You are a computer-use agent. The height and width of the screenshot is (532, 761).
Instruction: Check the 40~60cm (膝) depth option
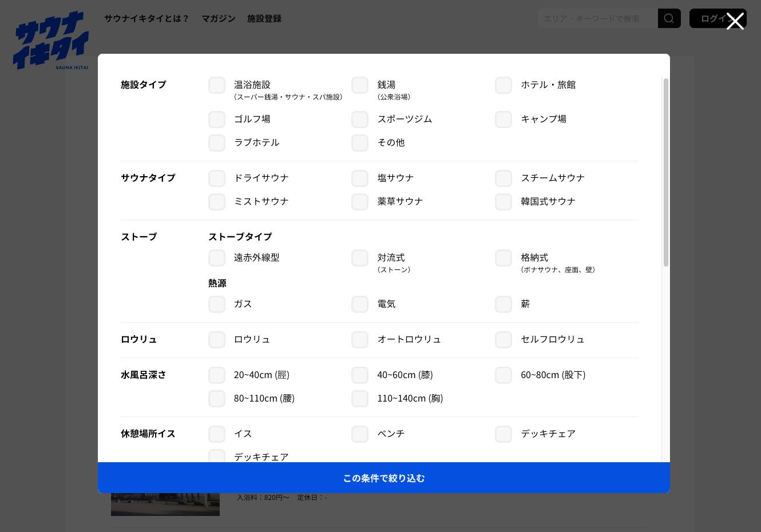[x=360, y=375]
